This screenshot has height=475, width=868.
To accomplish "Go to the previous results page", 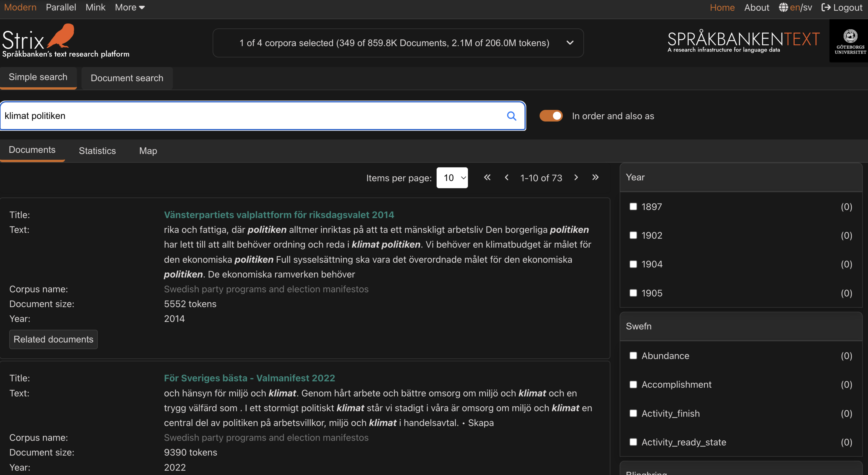I will [506, 177].
